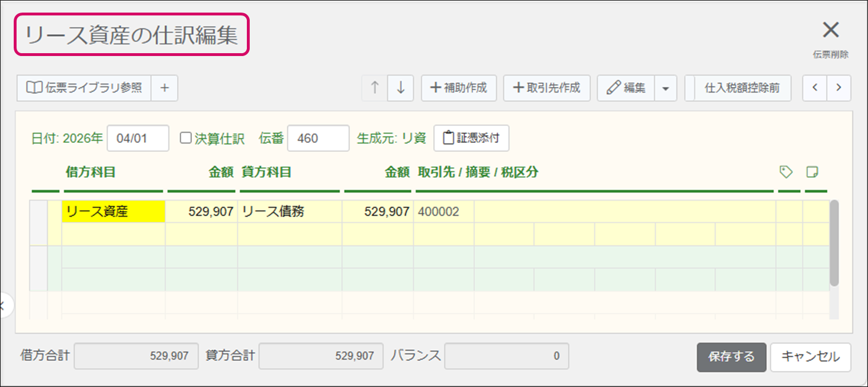Click the vertical scrollbar of entry grid
Screen dimensions: 868x387
click(834, 243)
